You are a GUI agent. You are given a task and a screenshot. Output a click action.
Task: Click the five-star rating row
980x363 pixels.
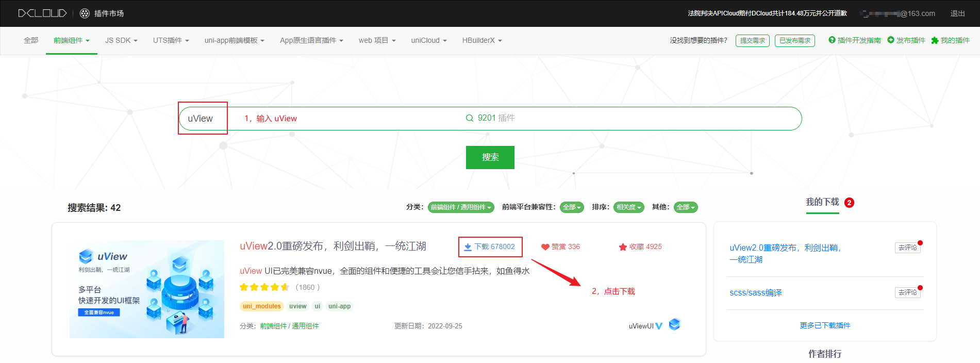coord(264,287)
